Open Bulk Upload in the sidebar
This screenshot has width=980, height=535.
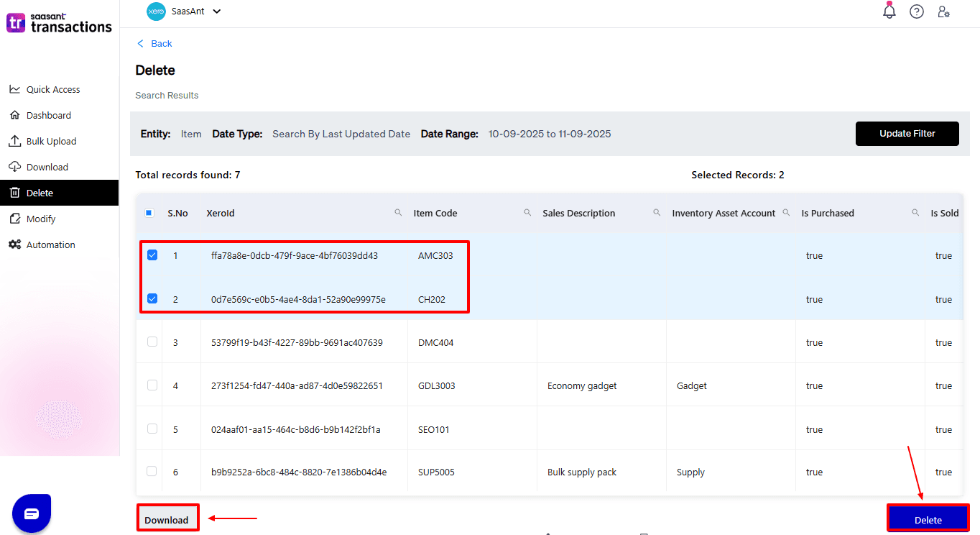[51, 142]
